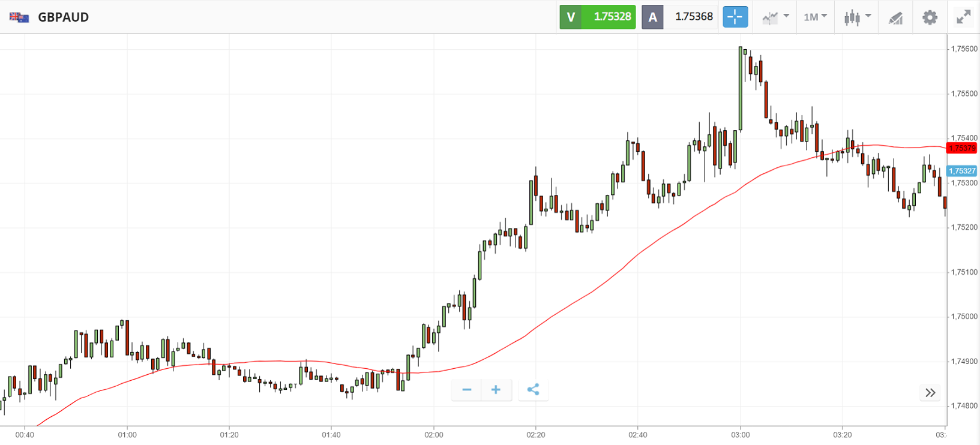Open the drawing tools icon

tap(895, 18)
